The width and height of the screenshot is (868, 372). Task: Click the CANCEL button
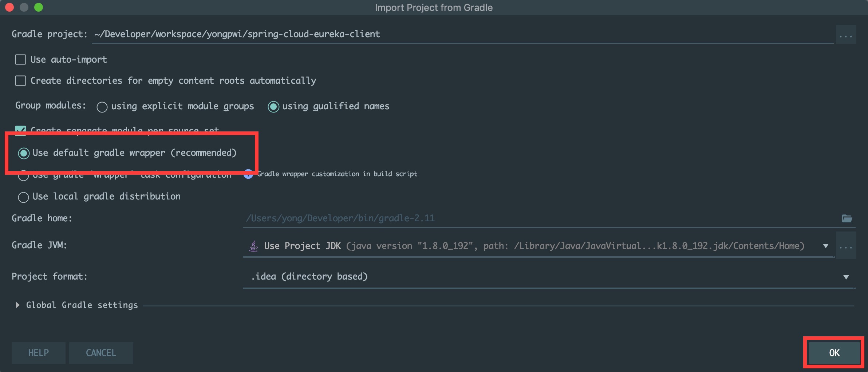pos(101,353)
